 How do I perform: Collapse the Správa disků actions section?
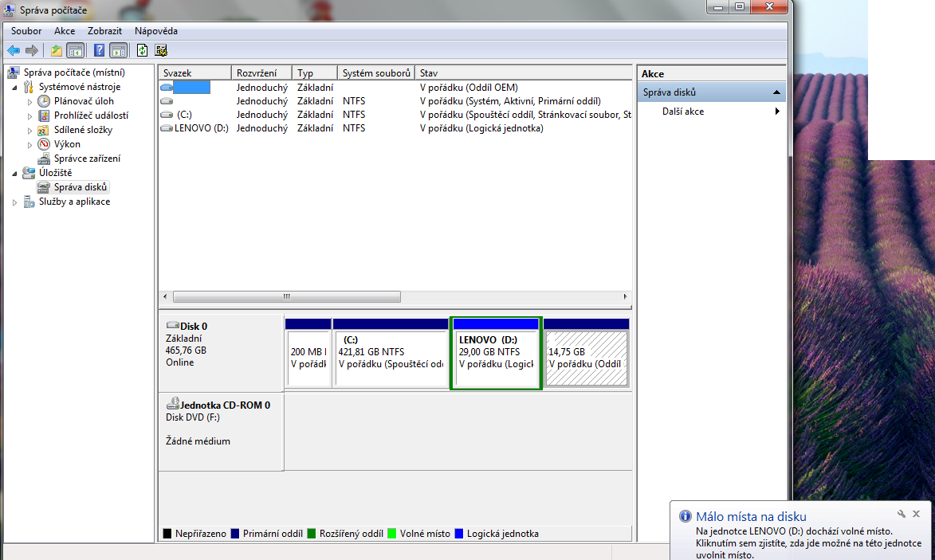coord(776,92)
